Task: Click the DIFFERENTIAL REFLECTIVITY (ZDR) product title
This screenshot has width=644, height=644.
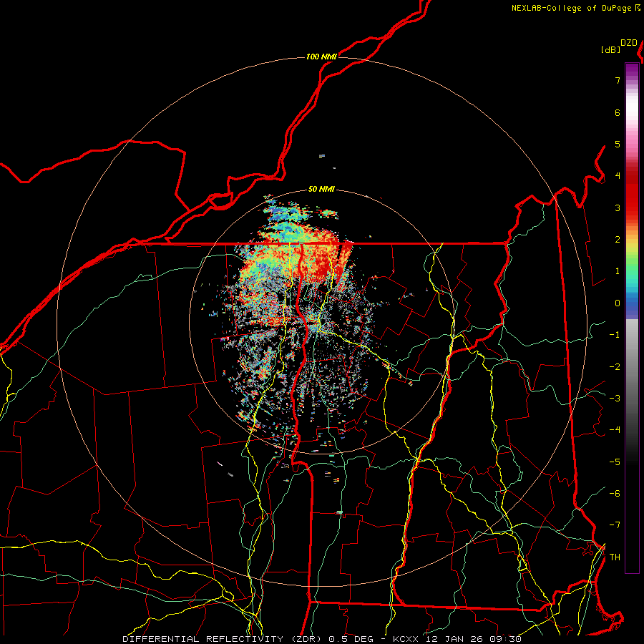Action: tap(223, 639)
